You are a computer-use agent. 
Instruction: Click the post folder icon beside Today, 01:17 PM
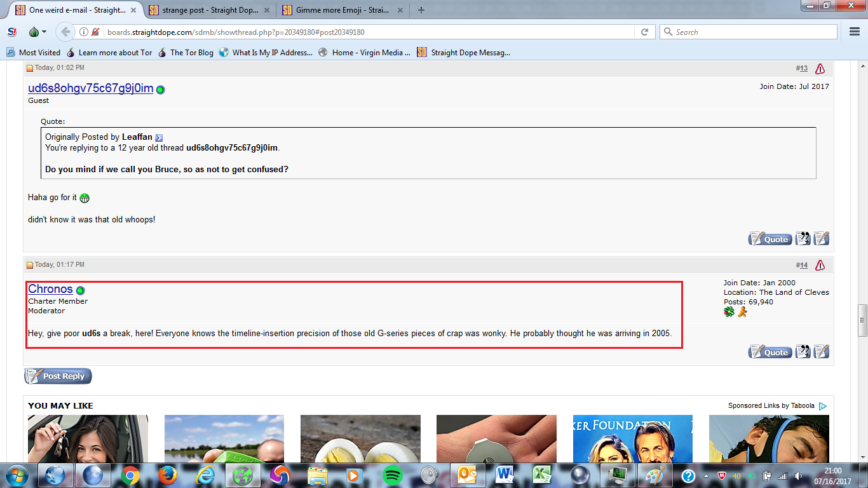point(29,264)
